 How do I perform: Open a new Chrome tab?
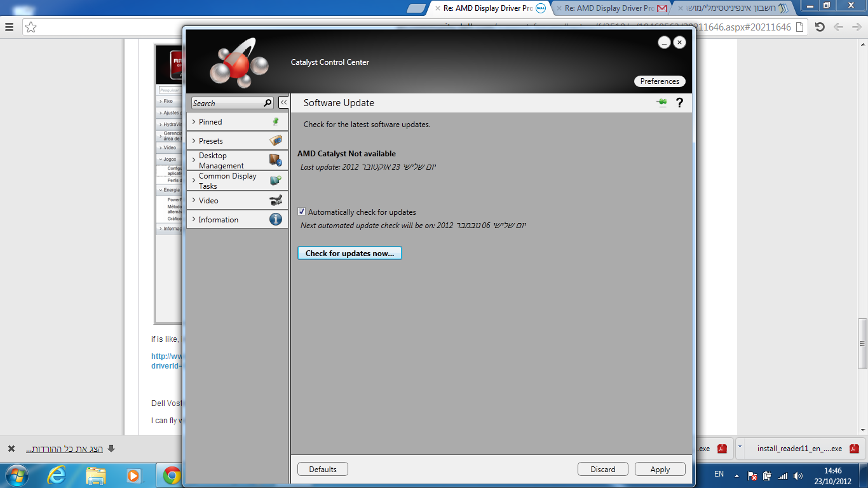(416, 8)
